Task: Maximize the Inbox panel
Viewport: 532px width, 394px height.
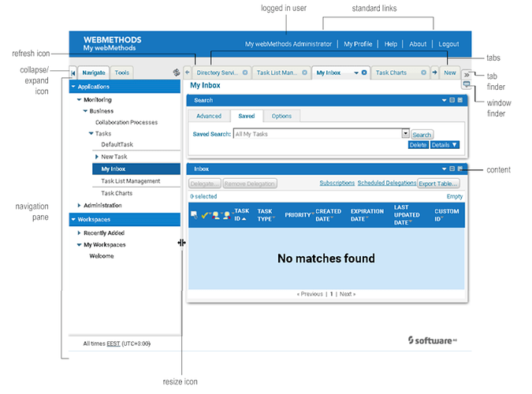Action: coord(460,169)
